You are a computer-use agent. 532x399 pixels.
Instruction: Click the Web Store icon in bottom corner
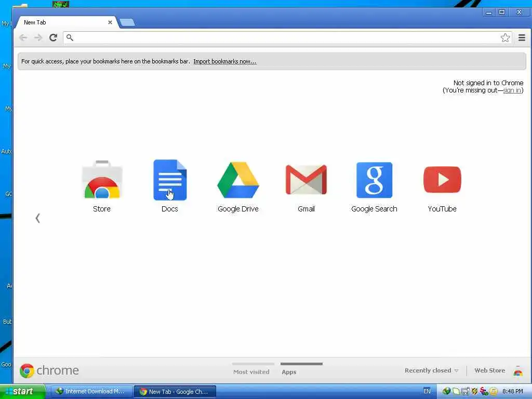click(518, 371)
